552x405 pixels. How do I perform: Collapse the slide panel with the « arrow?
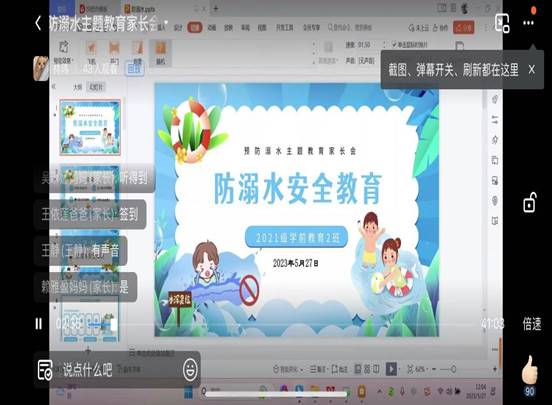point(54,87)
